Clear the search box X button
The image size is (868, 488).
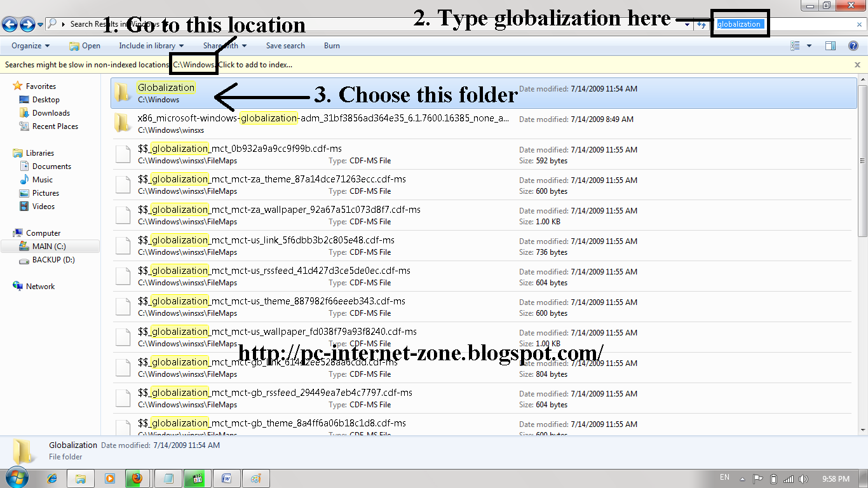point(859,24)
